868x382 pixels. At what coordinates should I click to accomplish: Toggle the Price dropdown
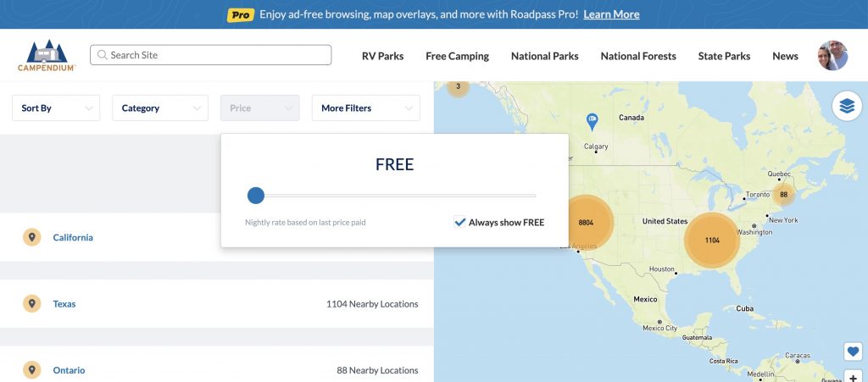(x=260, y=108)
